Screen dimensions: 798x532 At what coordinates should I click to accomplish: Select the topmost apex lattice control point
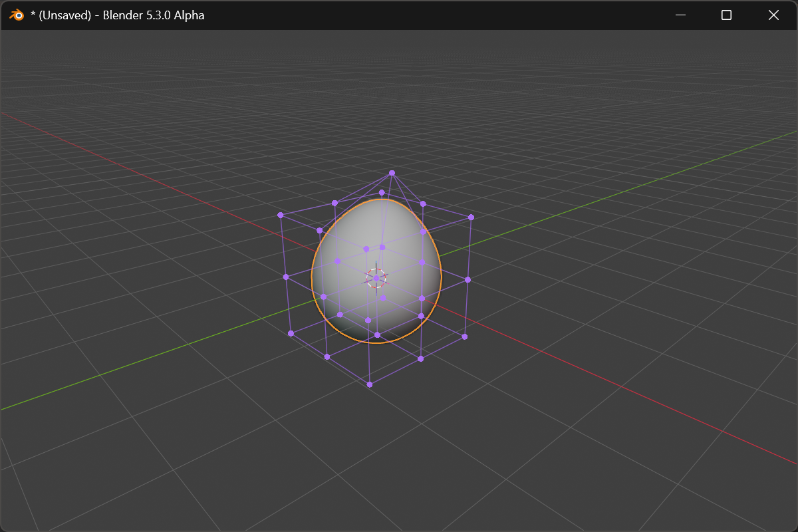point(392,173)
